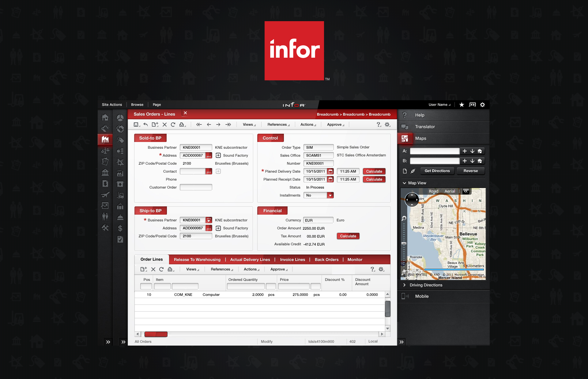Open the bank building sidebar icon

click(x=105, y=172)
